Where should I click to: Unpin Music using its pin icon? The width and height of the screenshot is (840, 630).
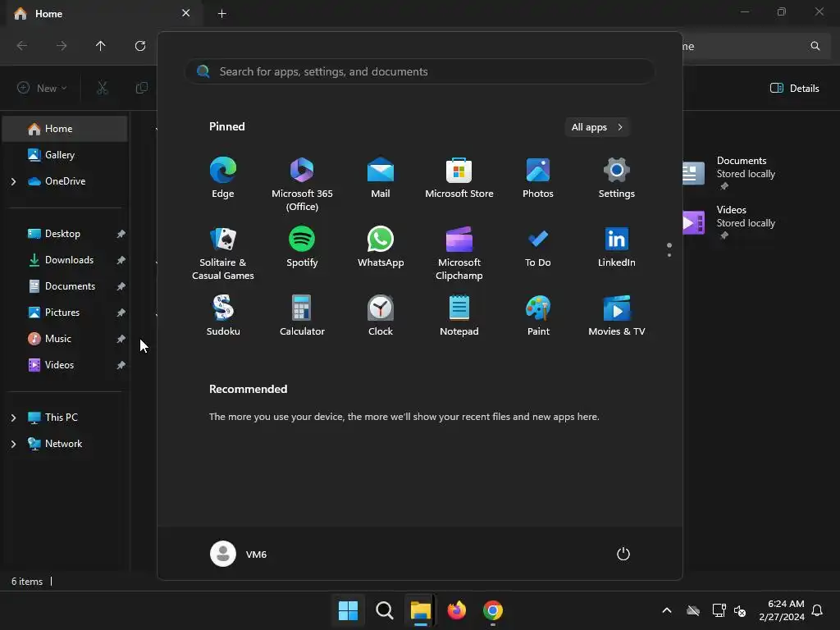[x=121, y=339]
